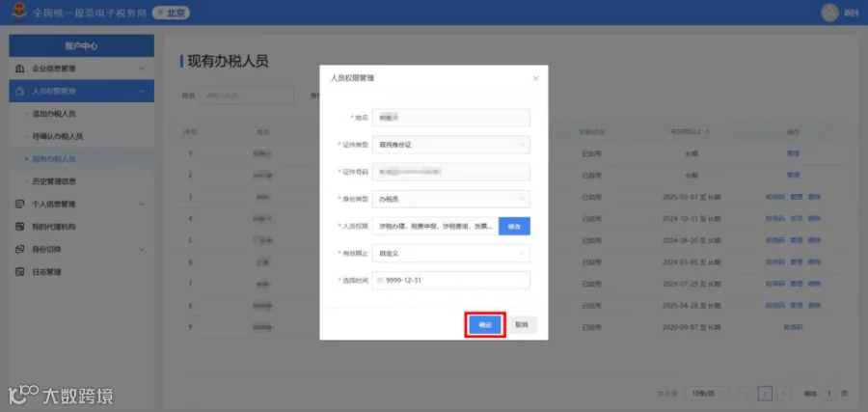868x412 pixels.
Task: Click 删除 in the 2024-10-31 row
Action: pos(814,218)
